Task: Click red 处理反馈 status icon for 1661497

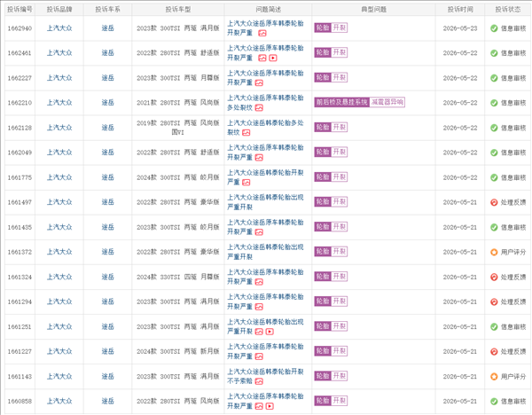Action: (x=494, y=202)
